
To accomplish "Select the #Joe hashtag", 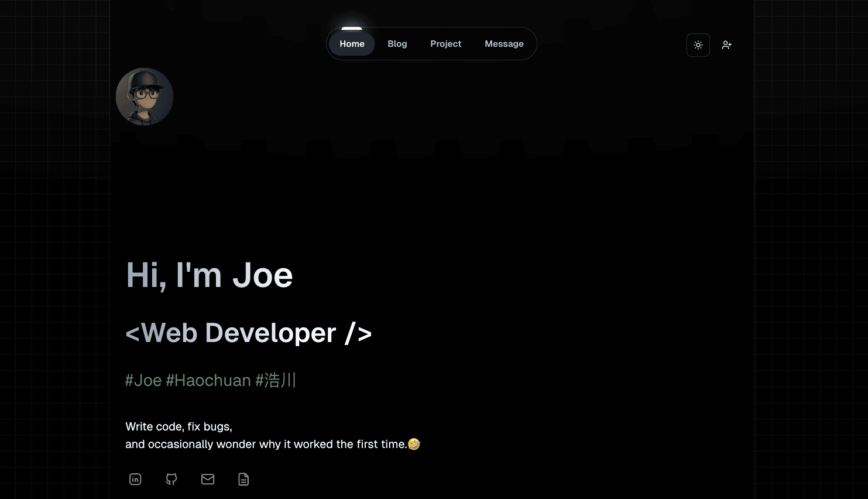I will tap(143, 381).
